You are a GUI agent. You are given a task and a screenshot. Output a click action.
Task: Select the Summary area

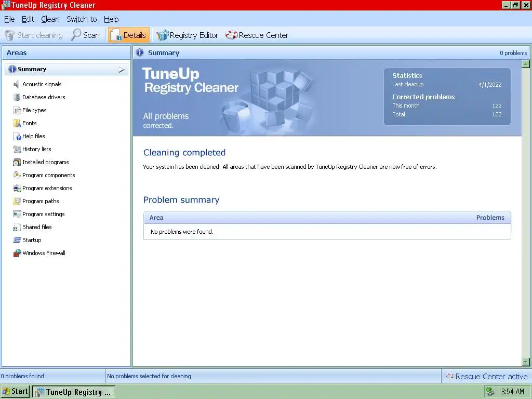(x=66, y=69)
